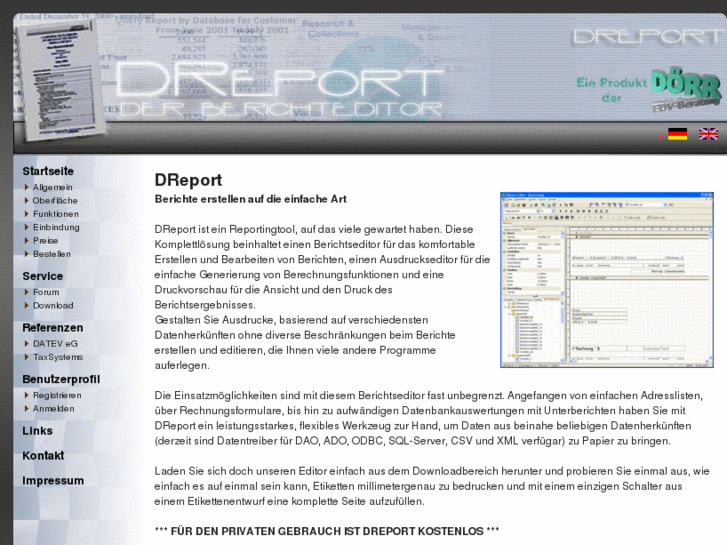The image size is (727, 545).
Task: Open the Kontakt page
Action: coord(43,455)
